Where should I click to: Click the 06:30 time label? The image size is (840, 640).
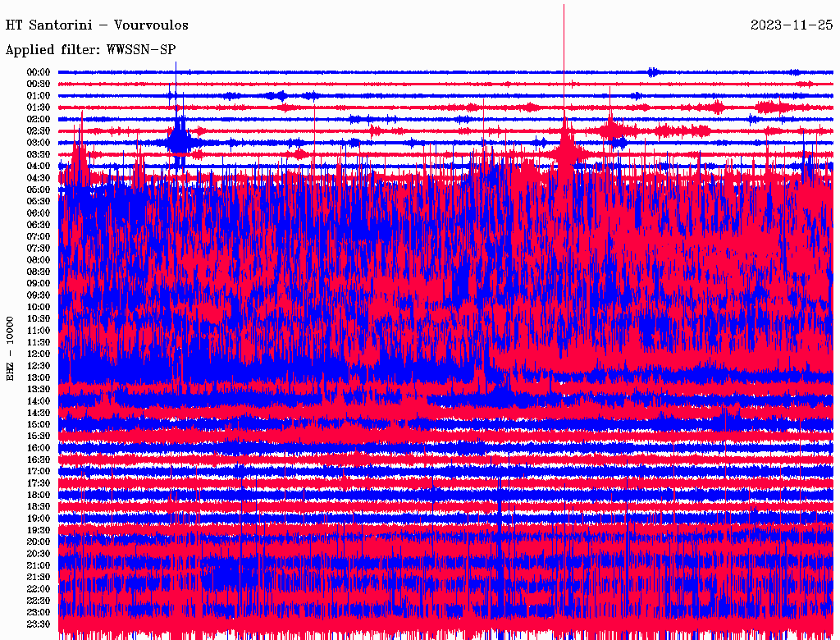point(39,225)
